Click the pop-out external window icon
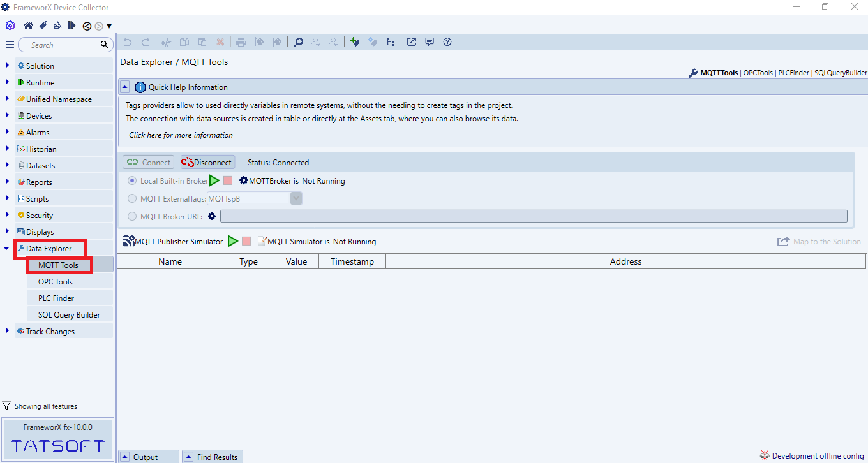 coord(412,42)
